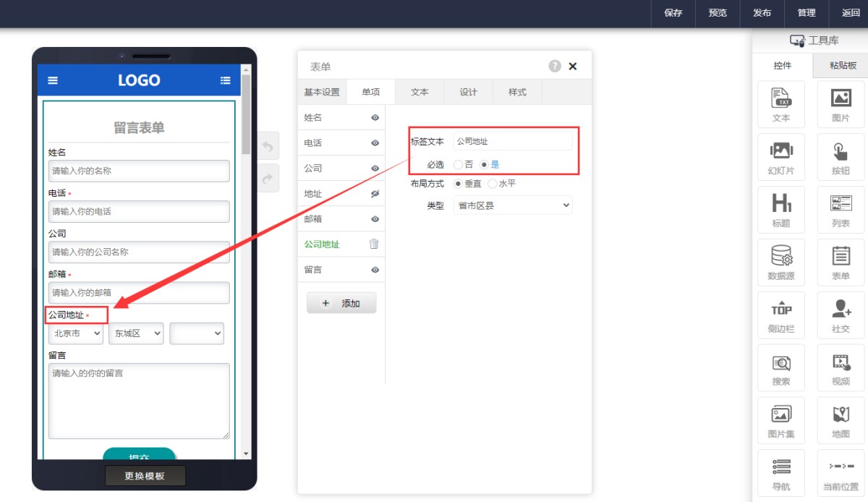The image size is (868, 502).
Task: Open the form help question mark icon
Action: click(555, 66)
